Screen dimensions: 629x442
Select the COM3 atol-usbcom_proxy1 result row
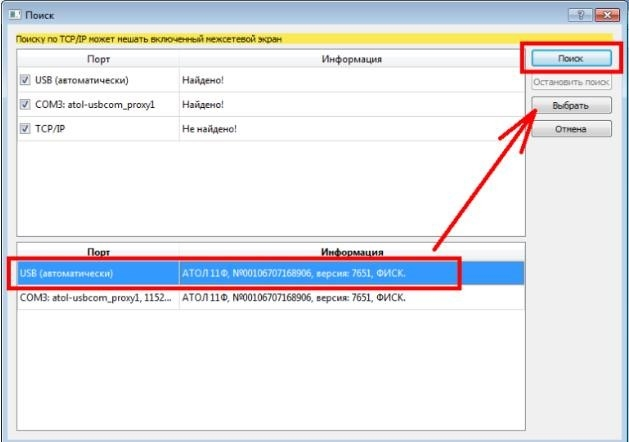tap(270, 298)
